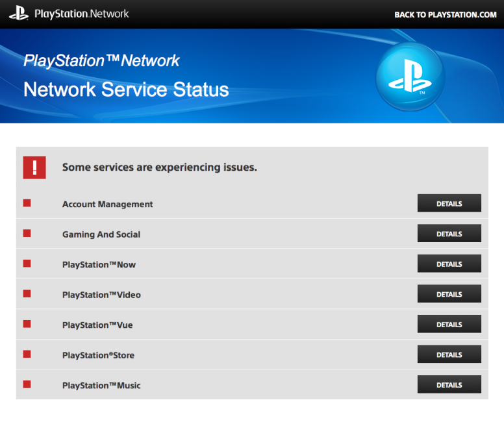The width and height of the screenshot is (504, 422).
Task: Click 'Some services are experiencing issues.' message
Action: pos(160,168)
